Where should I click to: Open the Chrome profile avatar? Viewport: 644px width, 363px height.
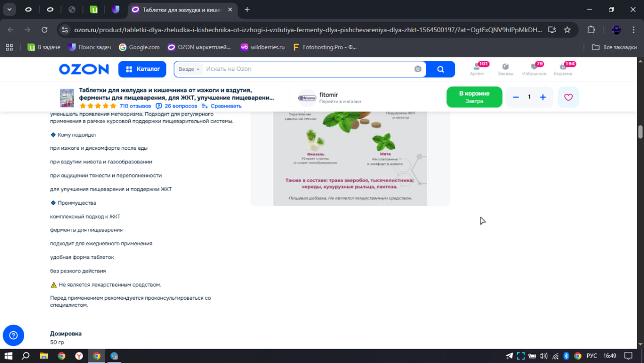616,30
